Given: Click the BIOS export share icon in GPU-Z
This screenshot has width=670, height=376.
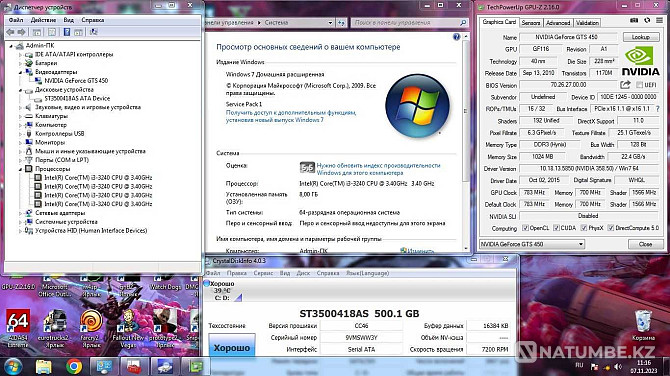Looking at the screenshot, I should pos(625,85).
